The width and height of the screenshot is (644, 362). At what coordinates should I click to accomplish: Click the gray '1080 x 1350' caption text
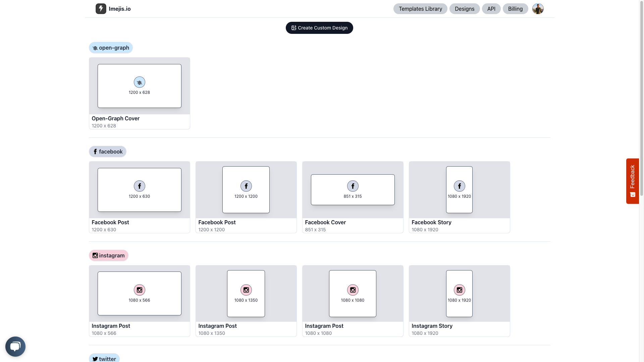click(x=212, y=333)
